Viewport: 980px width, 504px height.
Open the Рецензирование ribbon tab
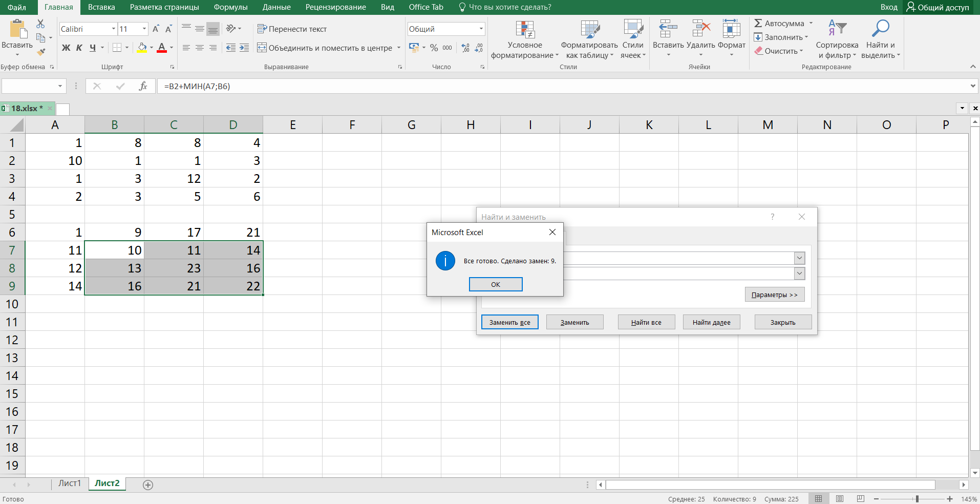pyautogui.click(x=336, y=7)
